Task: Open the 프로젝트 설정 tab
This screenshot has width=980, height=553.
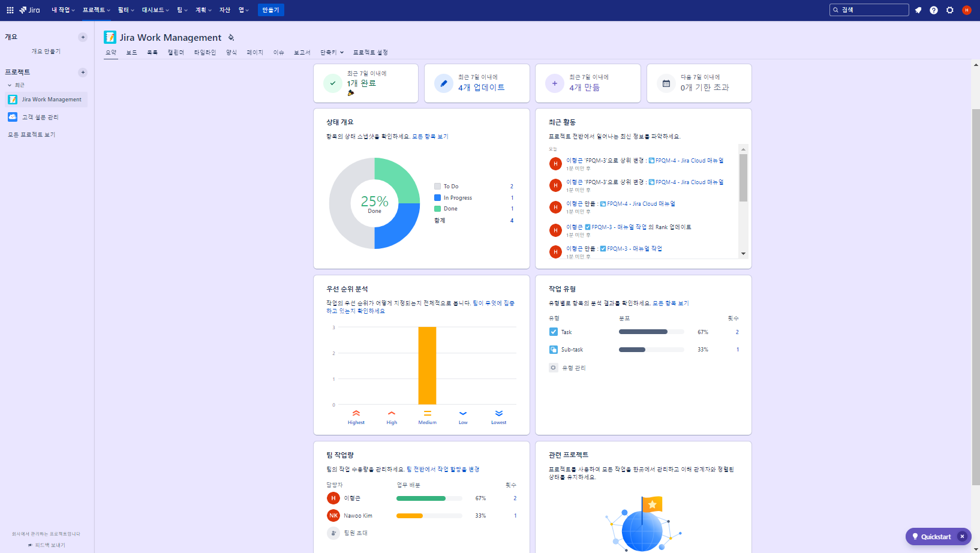Action: coord(371,52)
